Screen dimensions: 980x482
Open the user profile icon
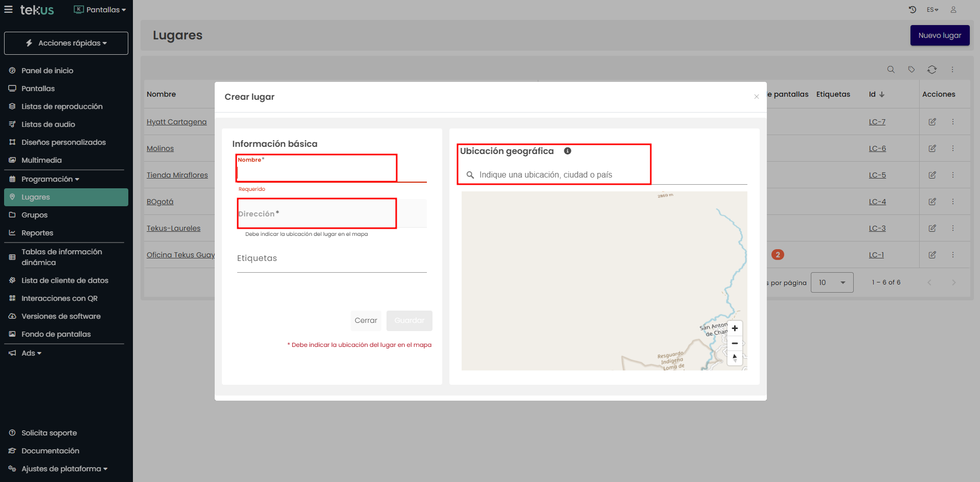coord(953,10)
